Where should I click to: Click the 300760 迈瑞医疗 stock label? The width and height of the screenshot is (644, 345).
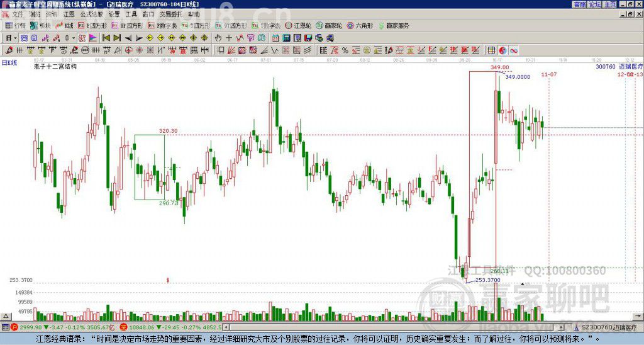(x=619, y=66)
